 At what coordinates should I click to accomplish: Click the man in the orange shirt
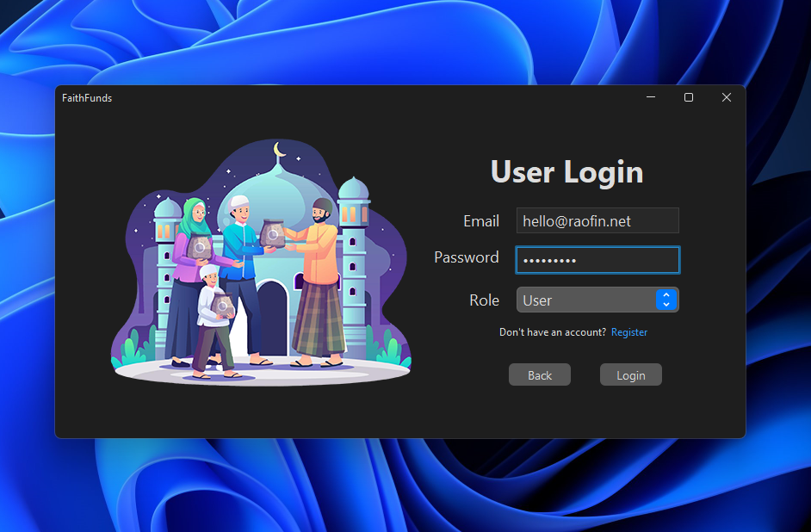[319, 275]
